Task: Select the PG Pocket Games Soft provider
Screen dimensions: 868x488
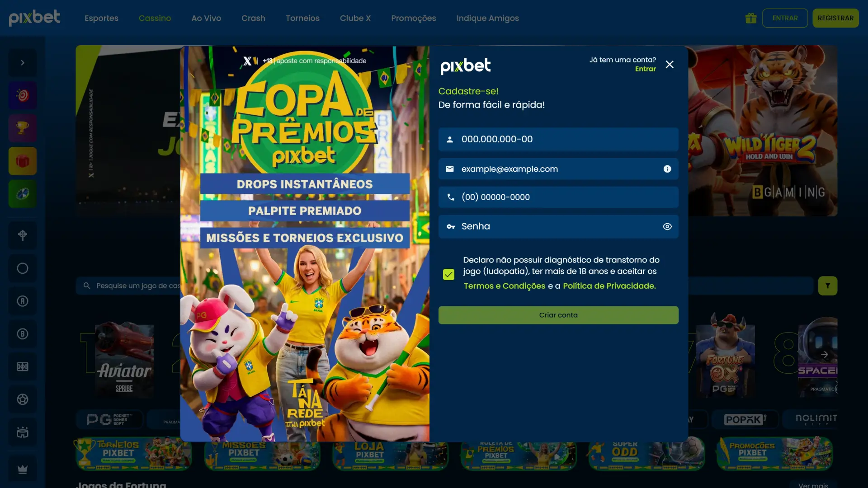Action: 109,420
